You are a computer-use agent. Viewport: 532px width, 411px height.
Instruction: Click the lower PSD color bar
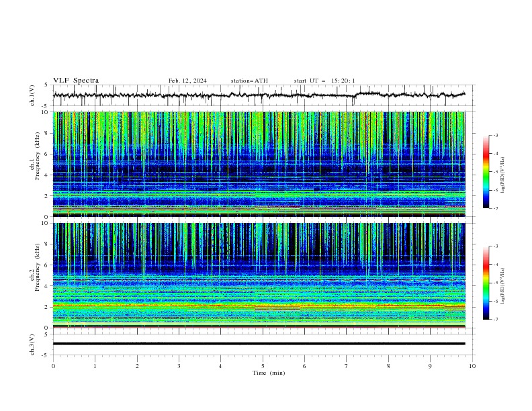pyautogui.click(x=486, y=283)
